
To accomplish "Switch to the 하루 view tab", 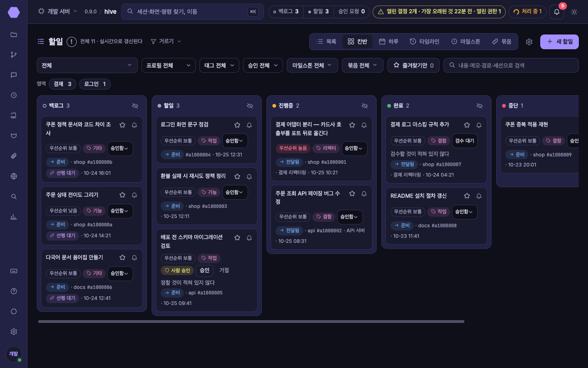I will (389, 41).
